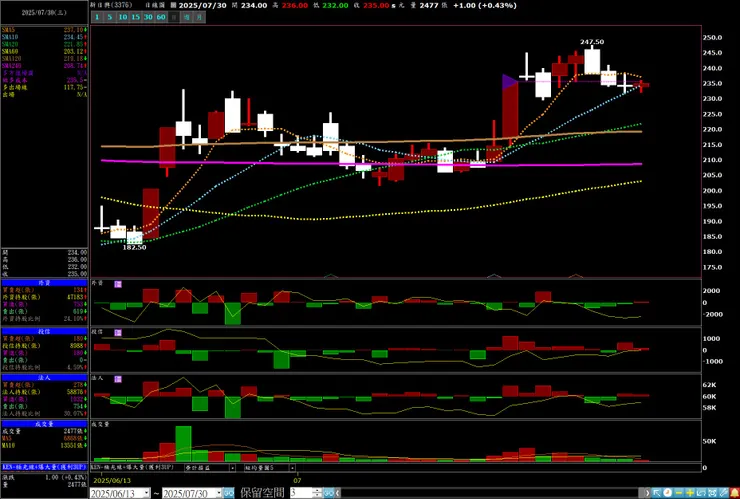Select the 1-minute chart period button

coord(97,17)
